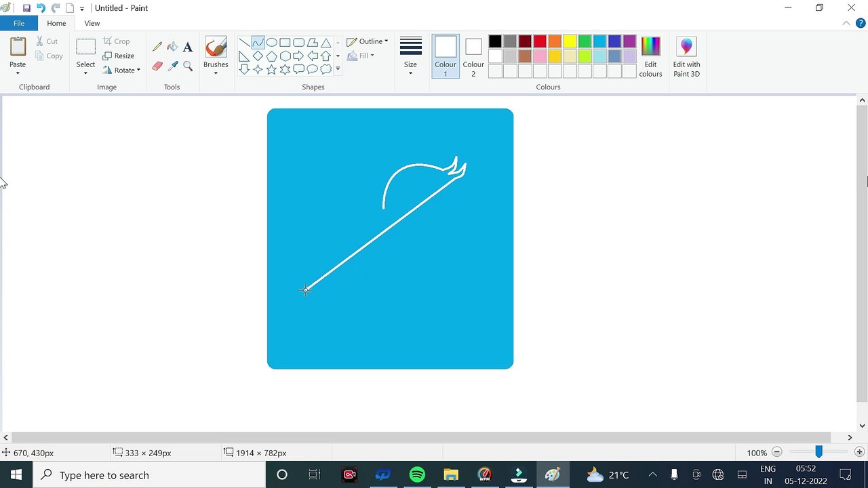
Task: Click the Zoom in plus button
Action: coord(860,452)
